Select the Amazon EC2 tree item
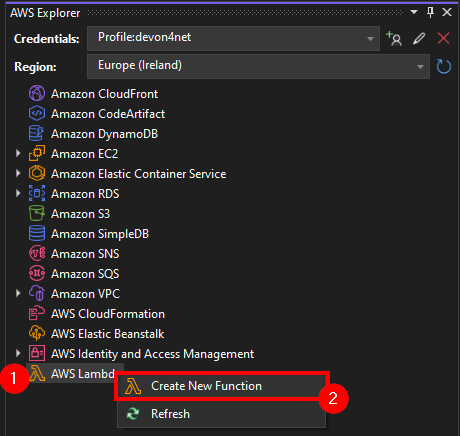460x436 pixels. click(85, 154)
